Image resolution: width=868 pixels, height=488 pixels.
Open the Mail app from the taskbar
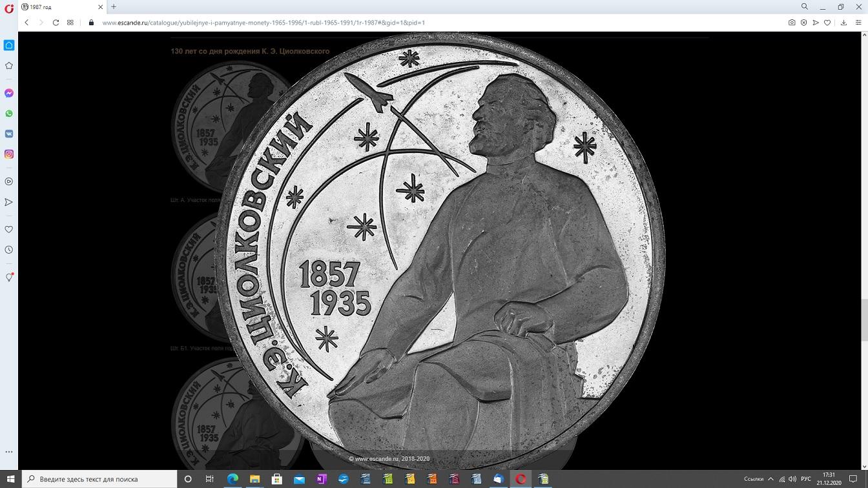click(299, 479)
